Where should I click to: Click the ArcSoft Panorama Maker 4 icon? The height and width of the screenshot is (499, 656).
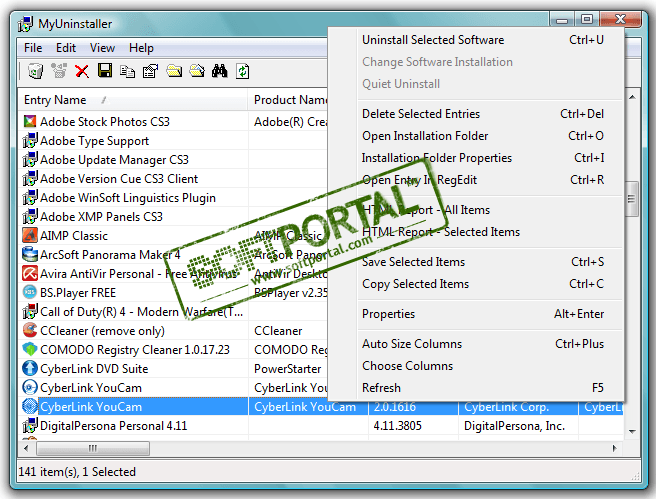click(30, 254)
